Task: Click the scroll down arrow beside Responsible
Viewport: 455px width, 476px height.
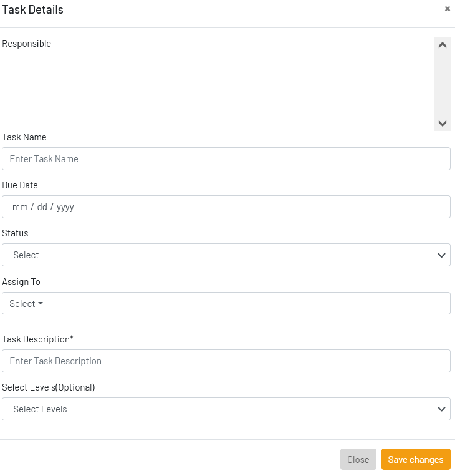Action: (443, 123)
